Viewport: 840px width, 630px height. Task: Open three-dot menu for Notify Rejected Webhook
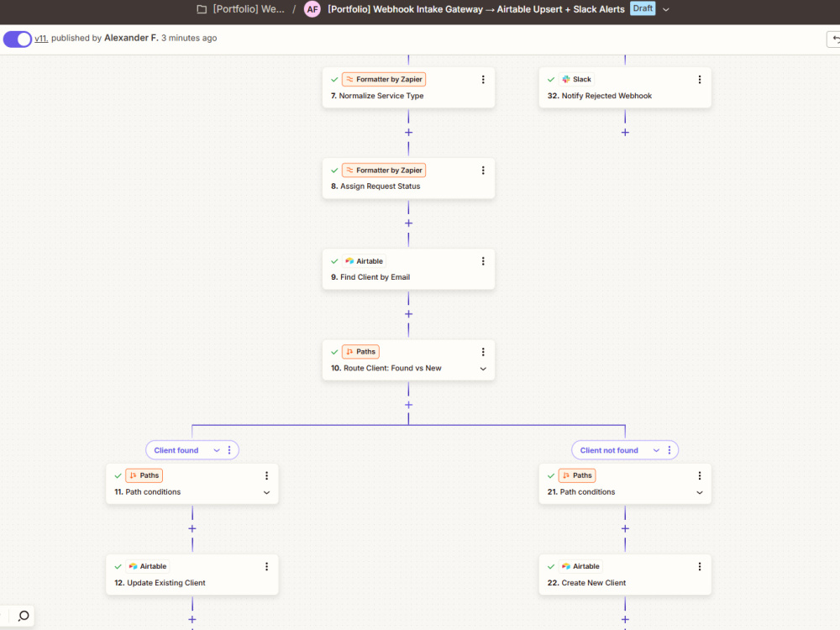tap(699, 79)
